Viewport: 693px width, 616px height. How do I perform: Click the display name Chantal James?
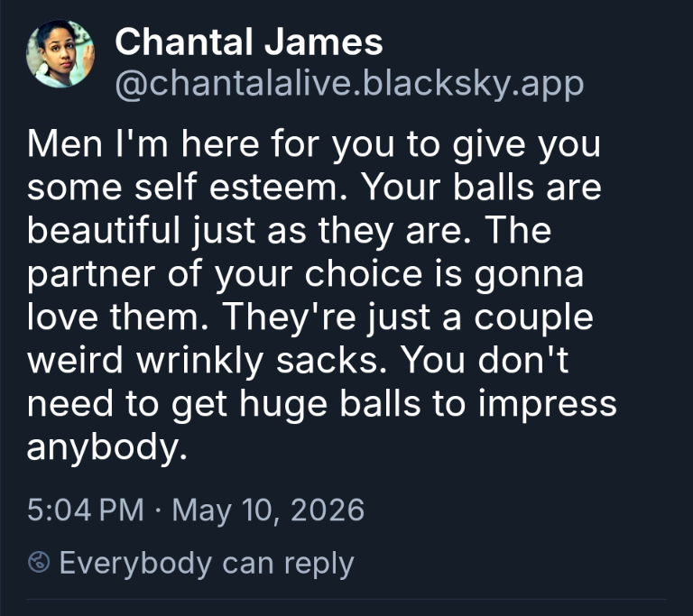coord(249,42)
